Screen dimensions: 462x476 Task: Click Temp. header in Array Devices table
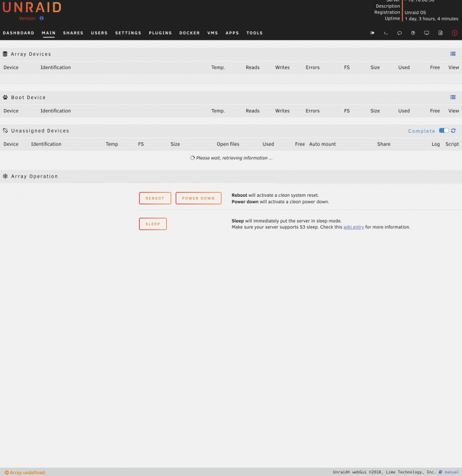pos(218,67)
